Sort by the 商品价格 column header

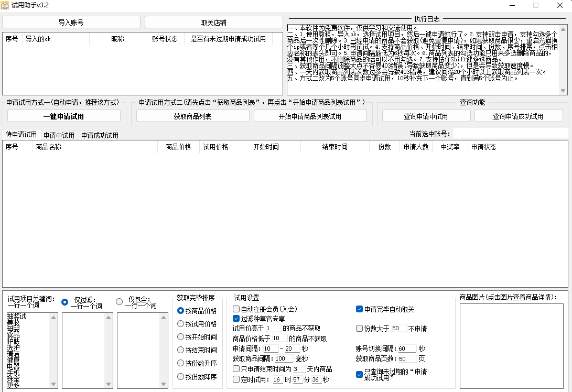pyautogui.click(x=178, y=147)
